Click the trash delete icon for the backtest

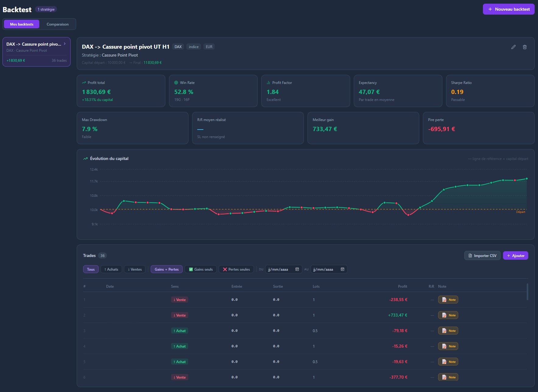coord(525,47)
